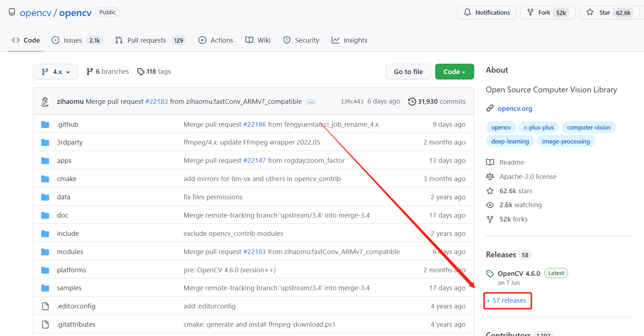
Task: Open the opencv.org website link
Action: pyautogui.click(x=515, y=108)
